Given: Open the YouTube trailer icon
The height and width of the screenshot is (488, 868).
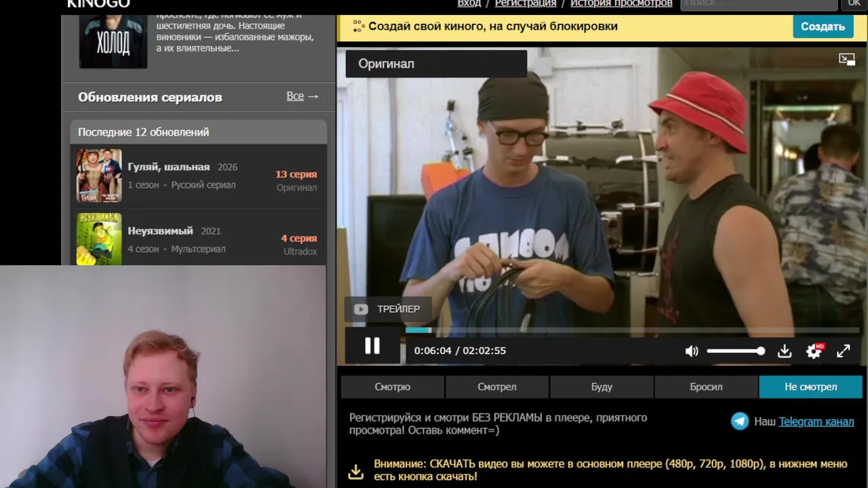Looking at the screenshot, I should (x=361, y=309).
